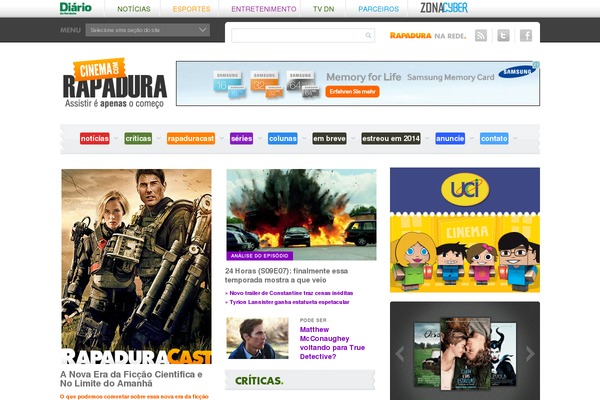Click 'Erfahren Sie mehr' button on Samsung ad
This screenshot has height=400, width=600.
(x=352, y=91)
